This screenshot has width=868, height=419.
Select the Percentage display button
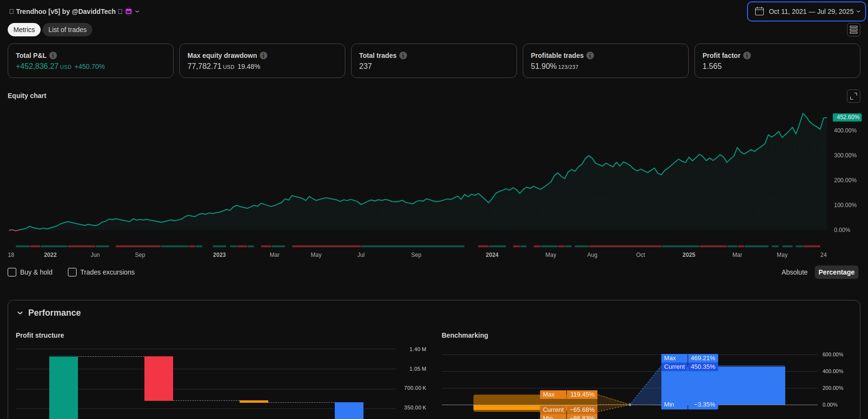836,272
